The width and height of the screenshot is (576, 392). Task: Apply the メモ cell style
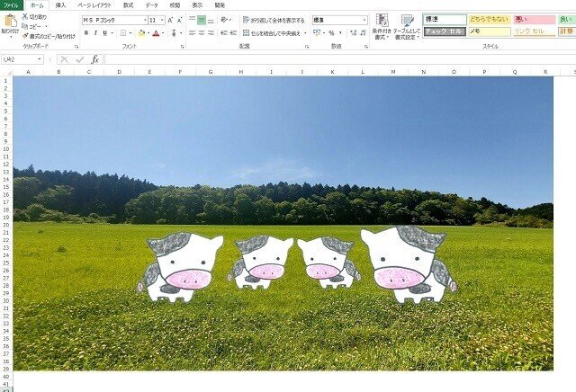click(x=490, y=31)
